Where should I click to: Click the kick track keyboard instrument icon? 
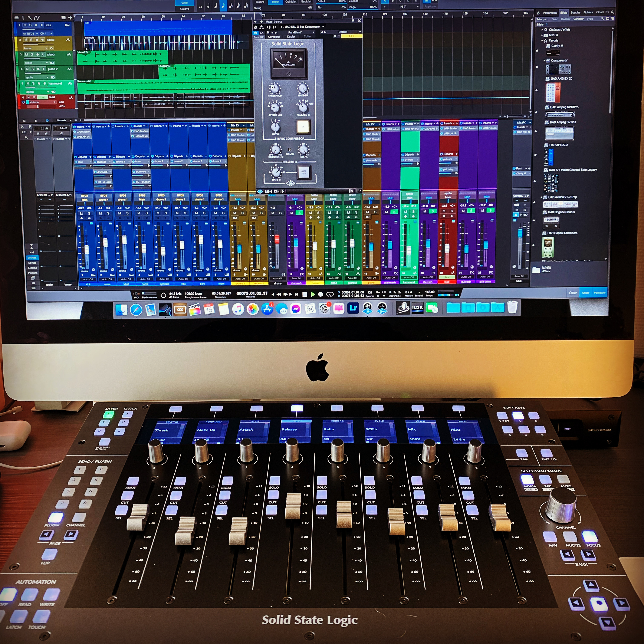[67, 25]
